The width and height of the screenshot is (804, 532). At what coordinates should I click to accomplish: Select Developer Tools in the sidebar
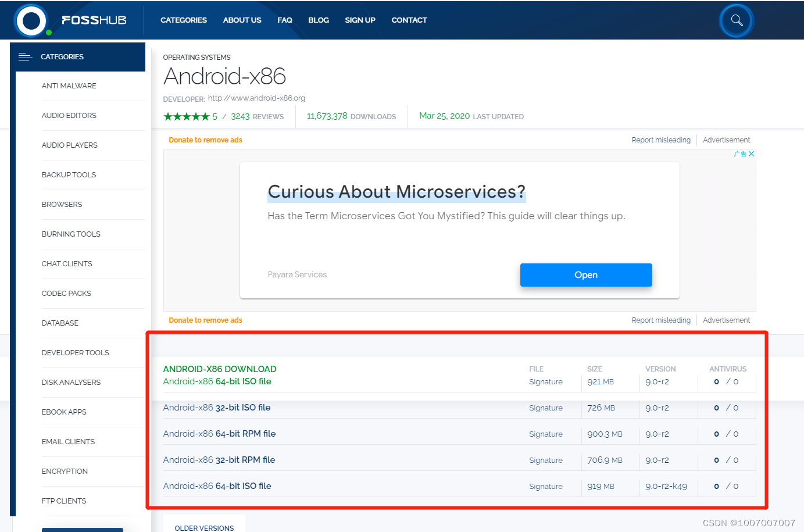pyautogui.click(x=75, y=353)
